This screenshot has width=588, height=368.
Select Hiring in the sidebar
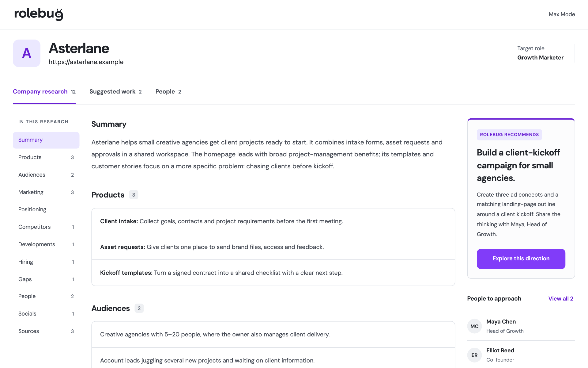tap(46, 262)
